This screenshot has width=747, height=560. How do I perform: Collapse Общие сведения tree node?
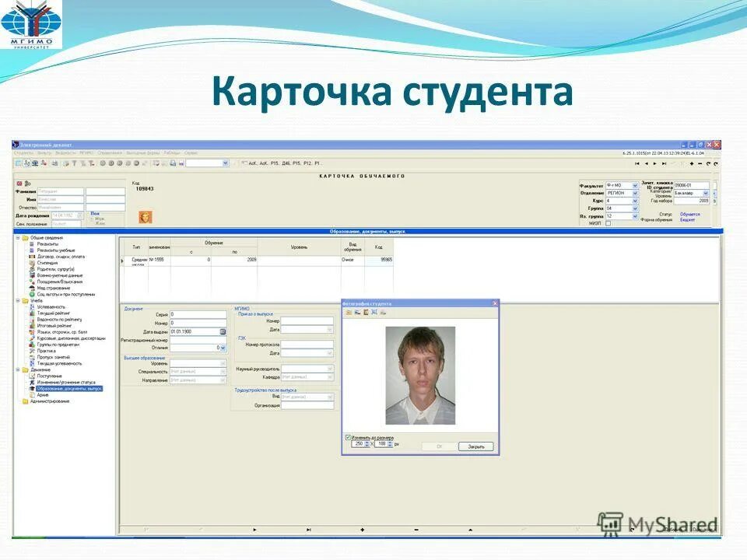tap(18, 238)
